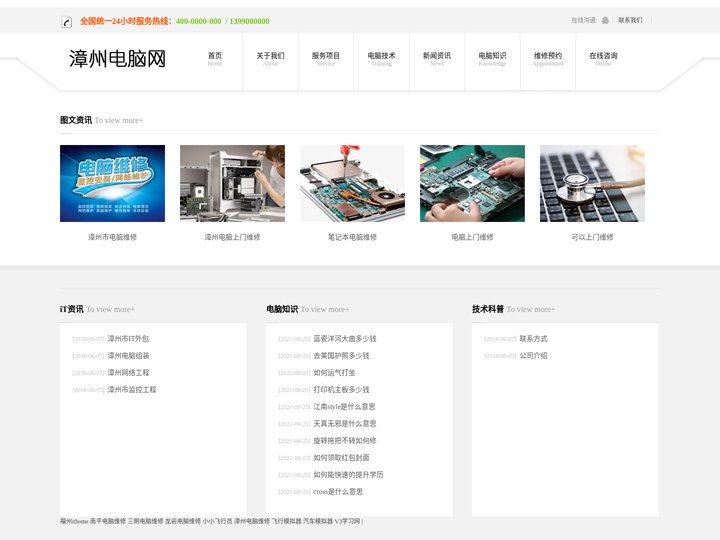Open the 去美国护照多少钱 article

pyautogui.click(x=341, y=355)
